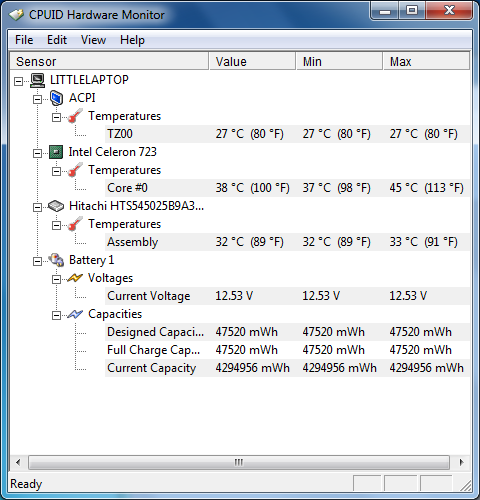The width and height of the screenshot is (480, 500).
Task: Select the Current Capacity row
Action: tap(287, 368)
